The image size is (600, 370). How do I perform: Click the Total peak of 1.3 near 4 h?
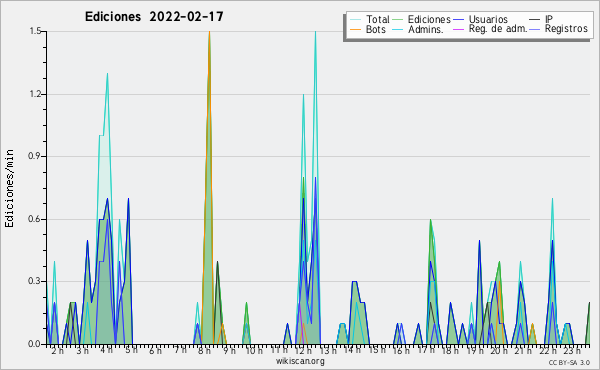pyautogui.click(x=107, y=74)
